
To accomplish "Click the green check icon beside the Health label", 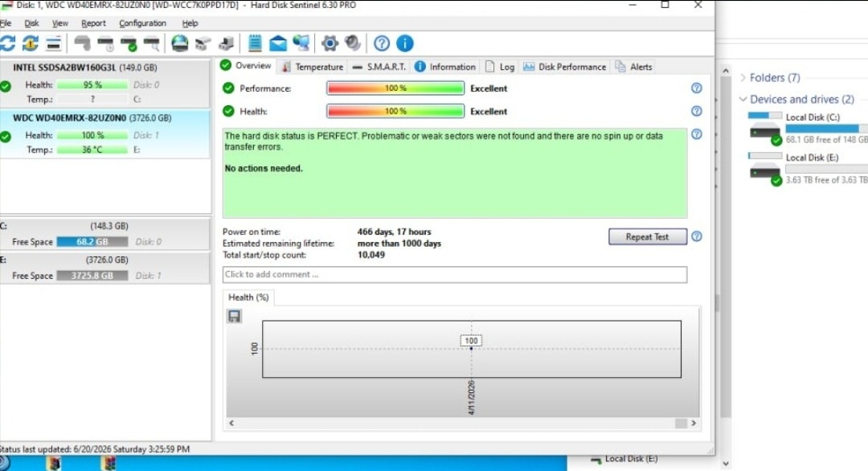I will pos(228,111).
